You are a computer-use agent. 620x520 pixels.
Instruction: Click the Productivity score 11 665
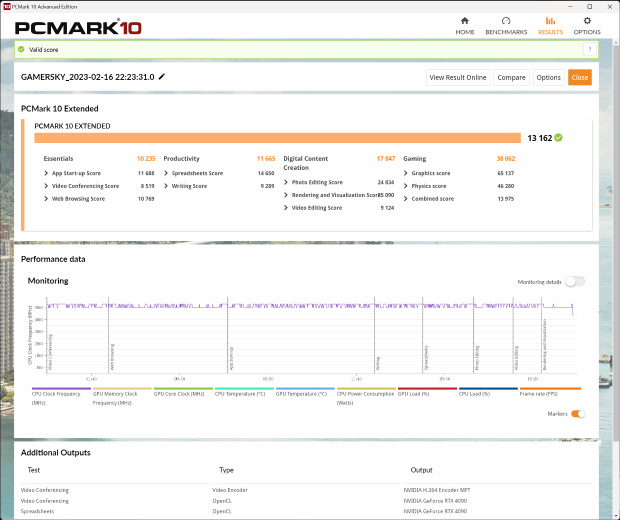266,159
